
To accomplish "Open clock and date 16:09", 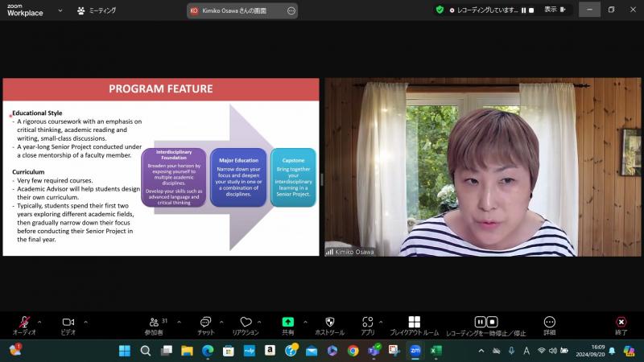I will [x=590, y=351].
